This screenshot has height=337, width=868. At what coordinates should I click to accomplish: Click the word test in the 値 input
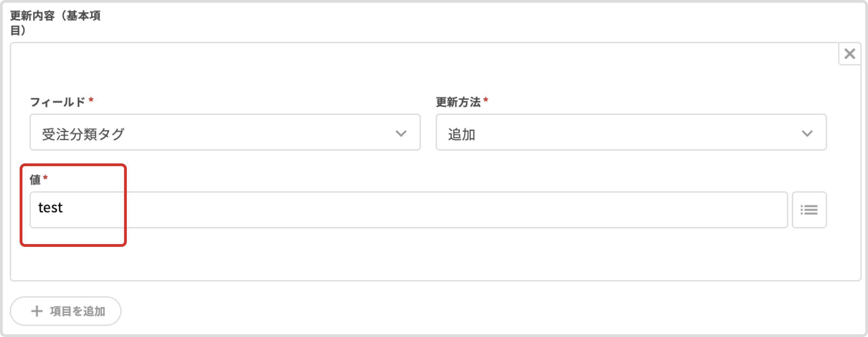51,208
